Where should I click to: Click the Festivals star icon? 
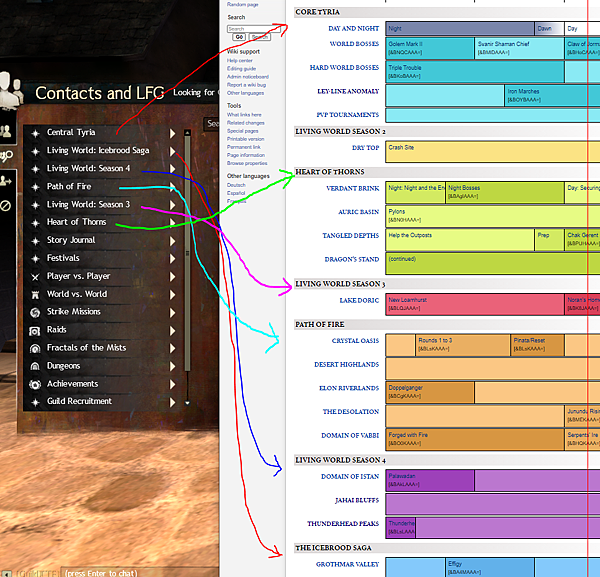(35, 259)
